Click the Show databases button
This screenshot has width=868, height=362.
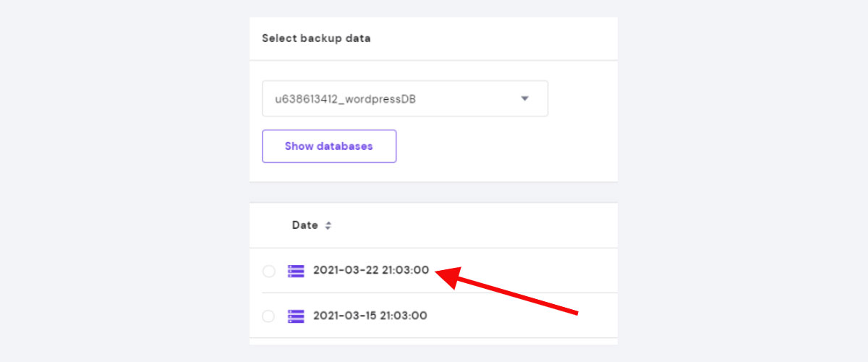[x=329, y=146]
